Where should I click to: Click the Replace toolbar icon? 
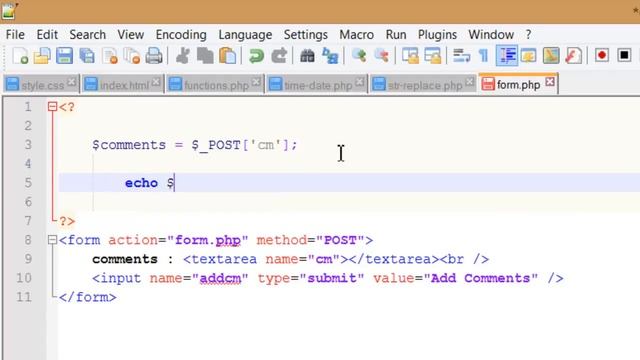pyautogui.click(x=330, y=56)
